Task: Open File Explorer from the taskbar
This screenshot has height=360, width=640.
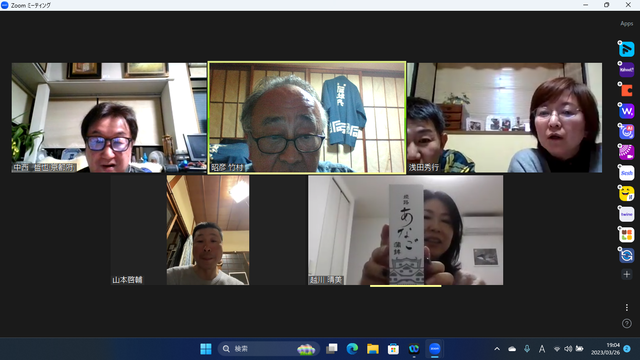Action: pos(372,349)
